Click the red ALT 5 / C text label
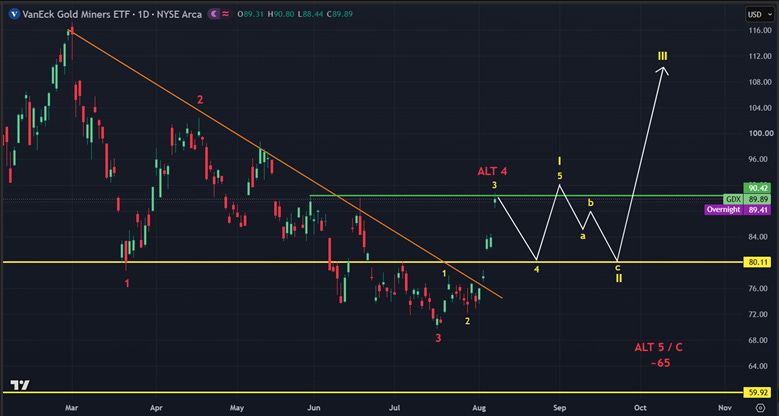779x416 pixels. pos(658,347)
